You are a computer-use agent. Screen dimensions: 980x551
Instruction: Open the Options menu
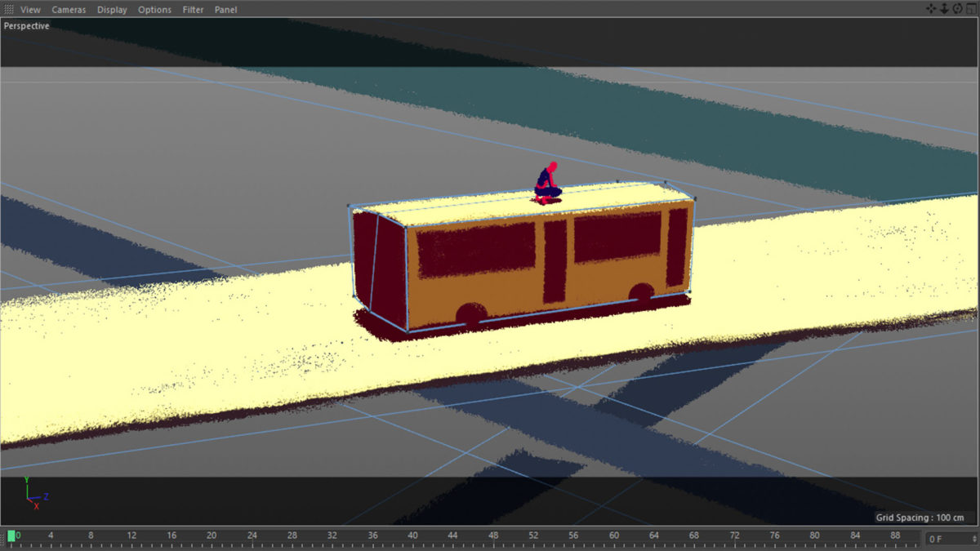pyautogui.click(x=154, y=10)
